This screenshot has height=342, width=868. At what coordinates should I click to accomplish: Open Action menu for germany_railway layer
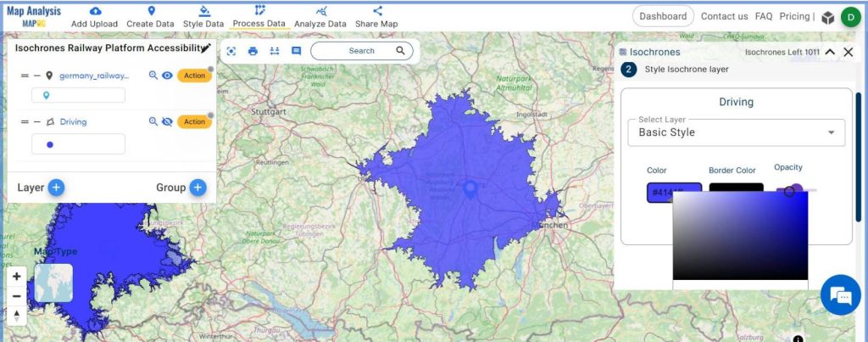coord(194,76)
